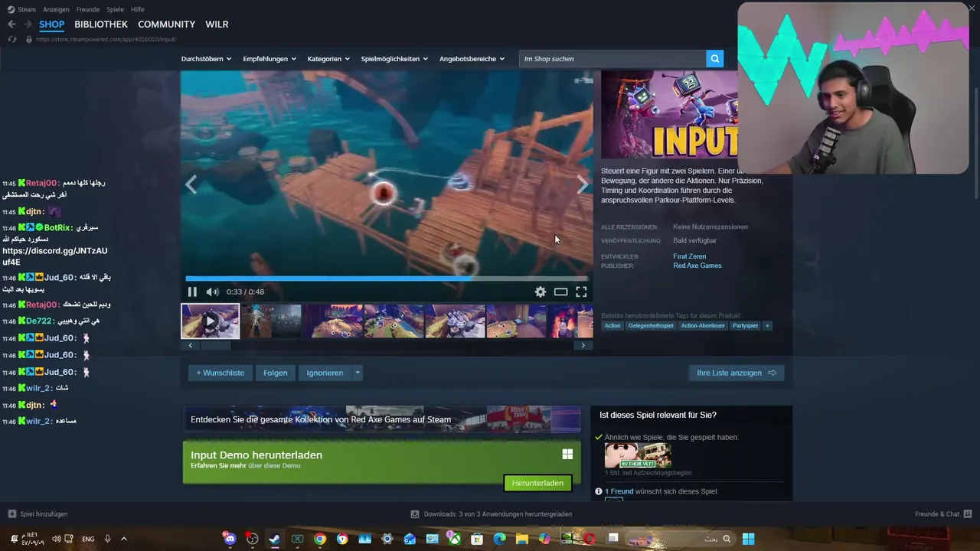Click the Action tag

pos(612,326)
